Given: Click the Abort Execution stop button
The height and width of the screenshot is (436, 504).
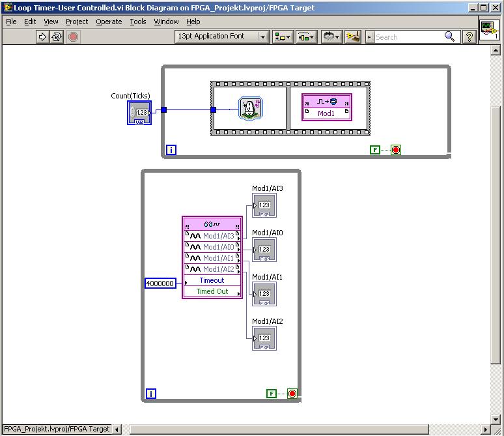Looking at the screenshot, I should 74,36.
